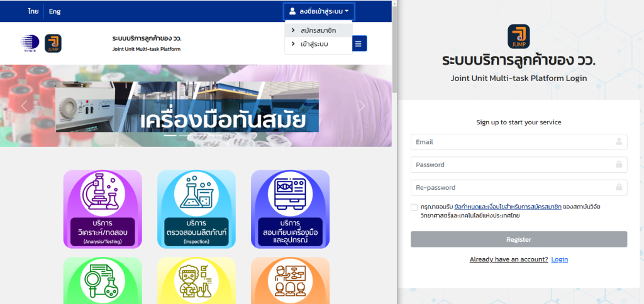Screen dimensions: 644x304
Task: Open the Analysis/Testing service tile
Action: point(103,209)
